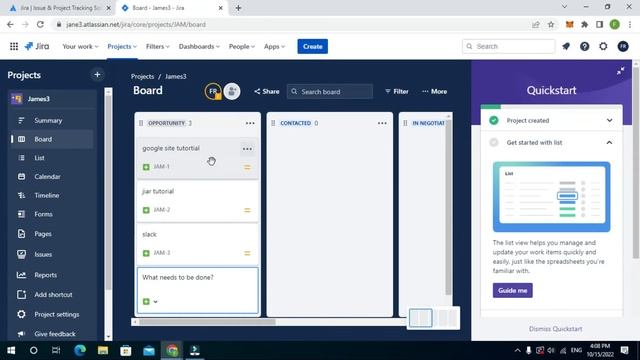
Task: Select Board in sidebar
Action: pyautogui.click(x=51, y=139)
